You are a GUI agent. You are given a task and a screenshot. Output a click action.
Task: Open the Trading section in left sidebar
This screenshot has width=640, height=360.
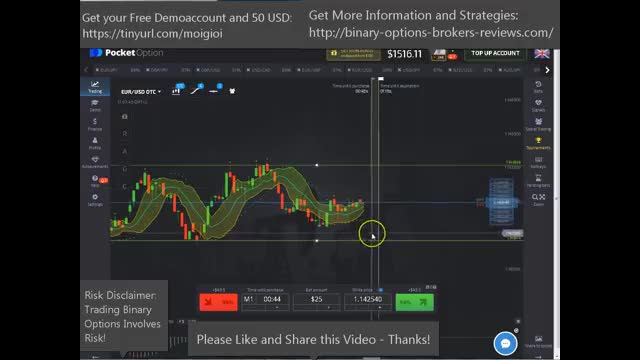pos(95,87)
